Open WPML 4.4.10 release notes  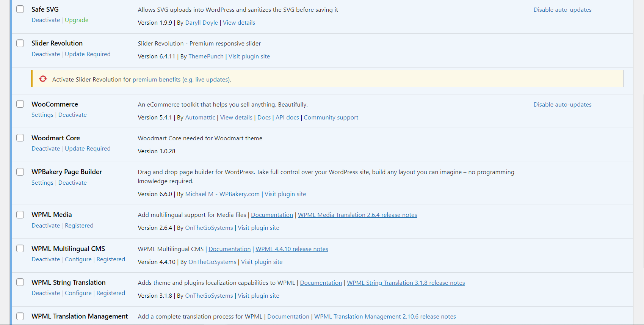click(x=292, y=249)
